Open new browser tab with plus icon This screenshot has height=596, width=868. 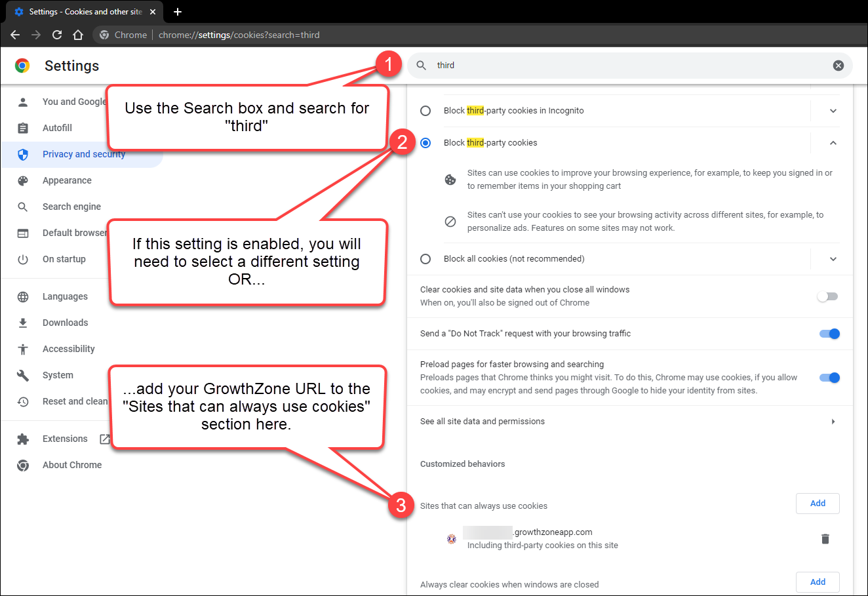click(x=178, y=12)
